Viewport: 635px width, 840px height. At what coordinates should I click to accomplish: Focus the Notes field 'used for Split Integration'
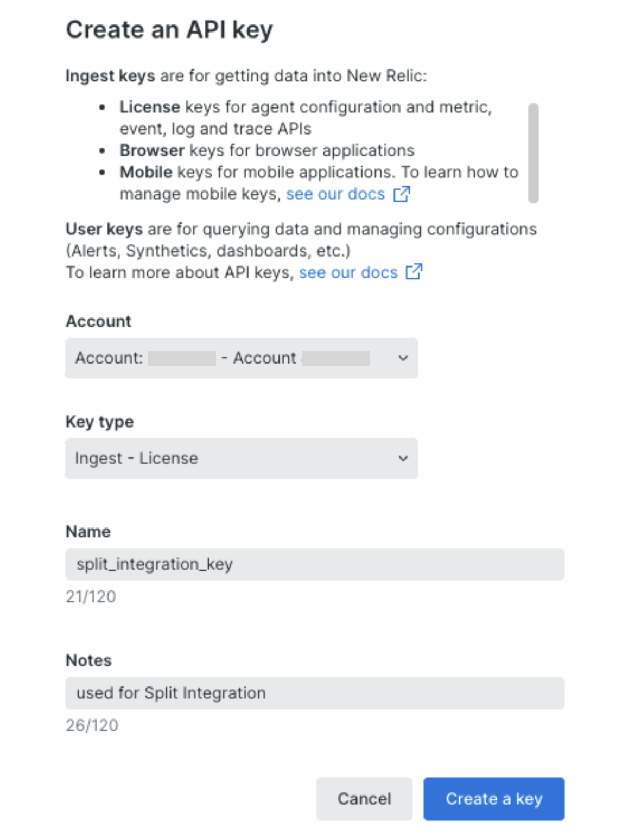click(x=315, y=693)
